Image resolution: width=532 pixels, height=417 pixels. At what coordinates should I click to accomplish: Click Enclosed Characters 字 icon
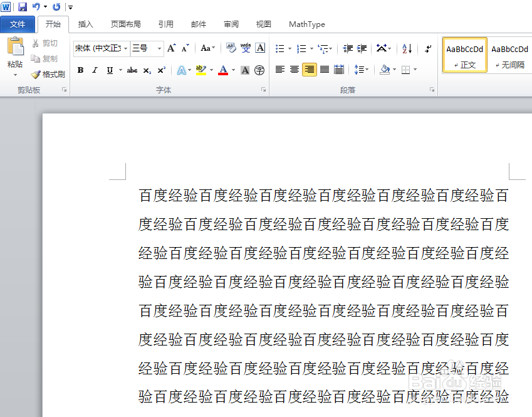259,70
